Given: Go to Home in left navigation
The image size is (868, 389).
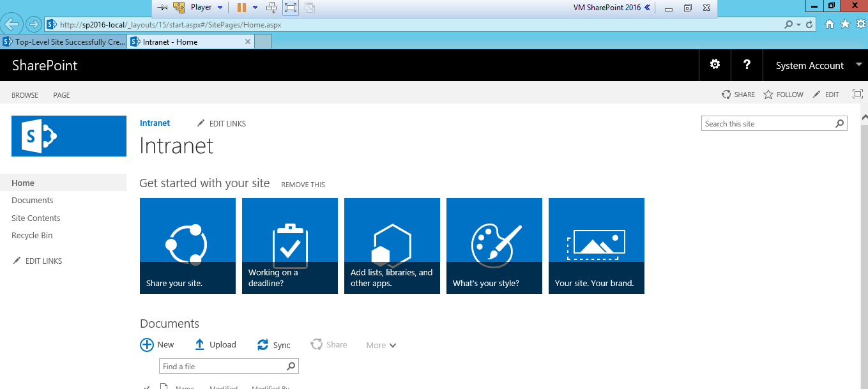Looking at the screenshot, I should click(x=23, y=183).
